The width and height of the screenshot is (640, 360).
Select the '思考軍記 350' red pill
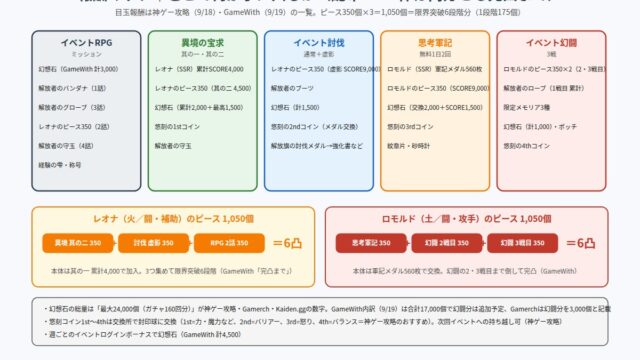click(x=371, y=243)
